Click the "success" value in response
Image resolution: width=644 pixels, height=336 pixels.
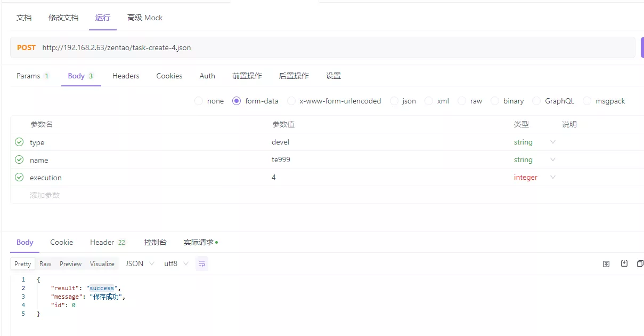[102, 288]
